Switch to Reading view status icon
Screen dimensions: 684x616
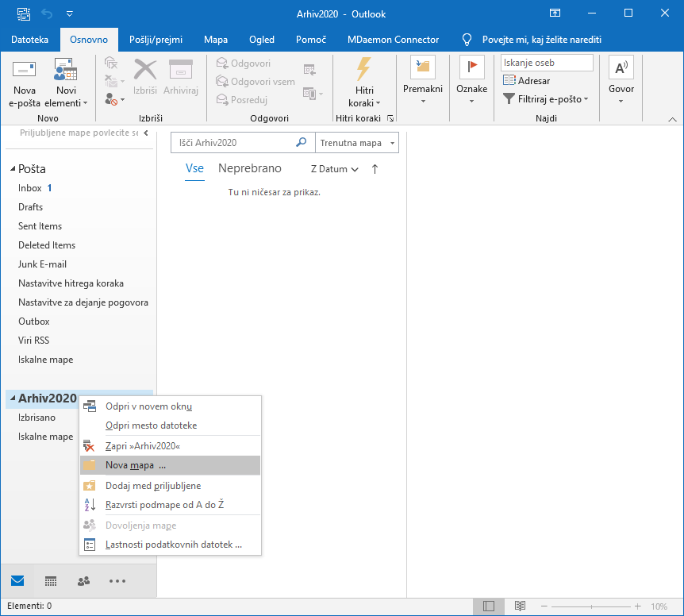tap(520, 606)
